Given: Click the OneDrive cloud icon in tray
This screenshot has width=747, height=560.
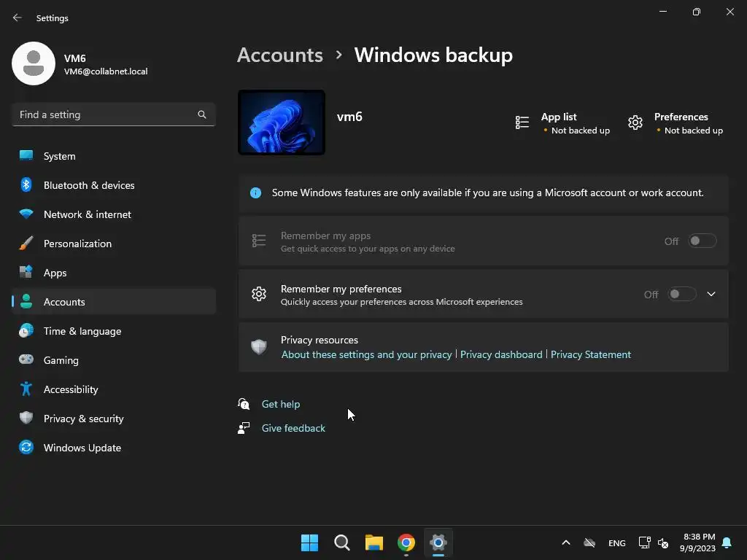Looking at the screenshot, I should pyautogui.click(x=589, y=542).
